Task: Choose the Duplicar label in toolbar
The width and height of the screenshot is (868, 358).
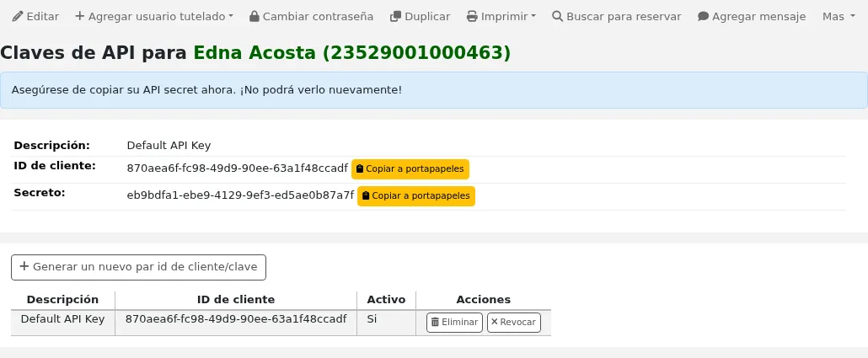Action: (x=427, y=17)
